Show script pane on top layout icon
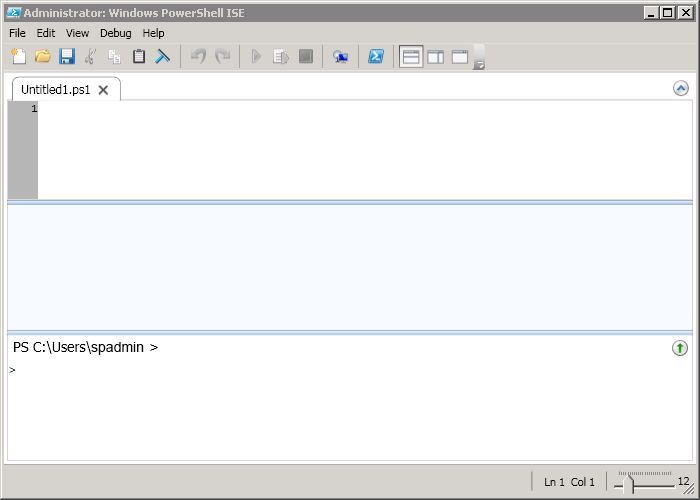This screenshot has width=700, height=500. [x=411, y=57]
